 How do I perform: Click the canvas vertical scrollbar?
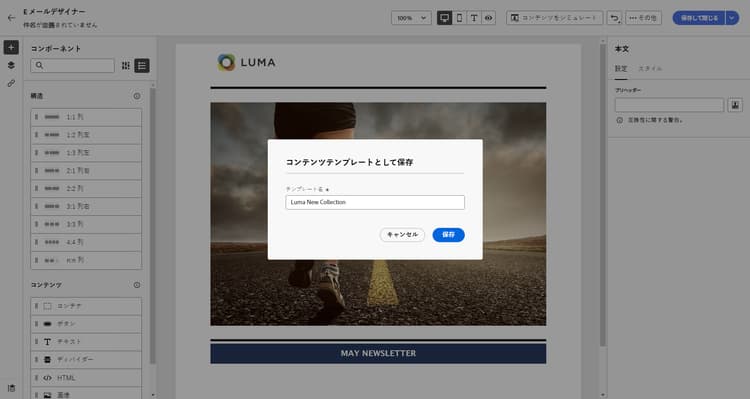click(603, 195)
